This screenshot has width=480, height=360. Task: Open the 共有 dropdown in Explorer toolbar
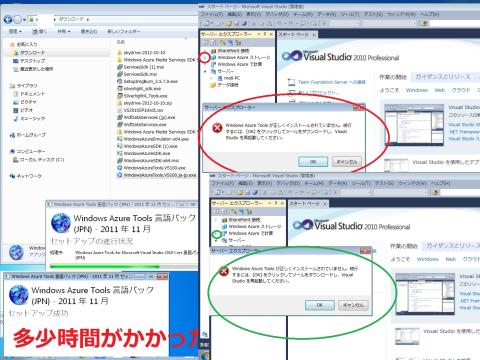click(x=64, y=31)
